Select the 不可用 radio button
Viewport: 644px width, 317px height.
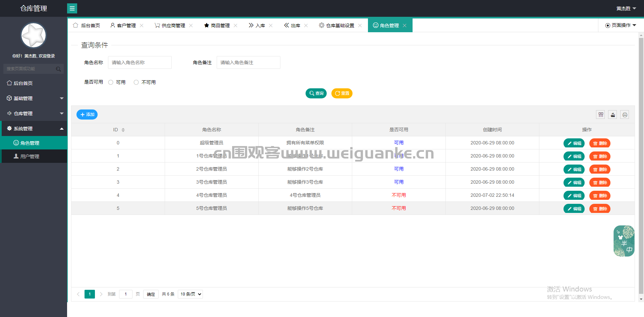[136, 82]
